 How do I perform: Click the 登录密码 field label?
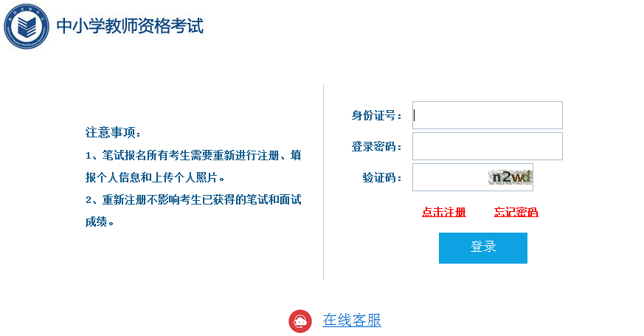(x=376, y=146)
